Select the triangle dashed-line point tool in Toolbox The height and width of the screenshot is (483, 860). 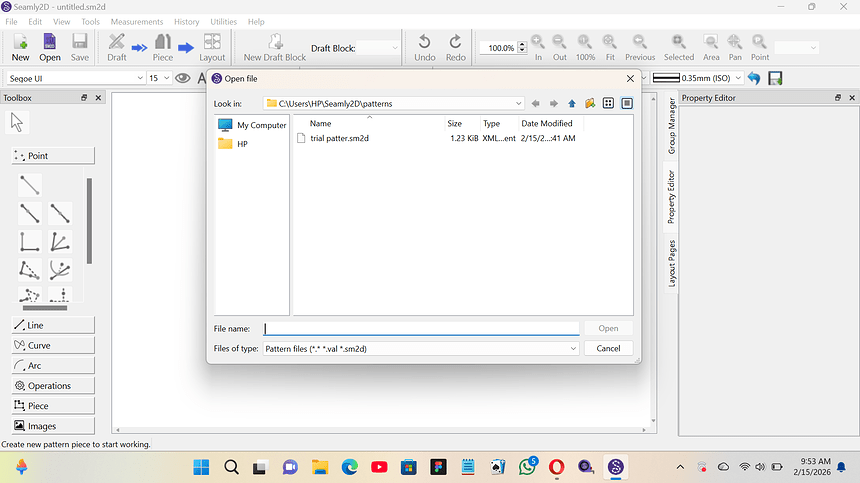30,270
